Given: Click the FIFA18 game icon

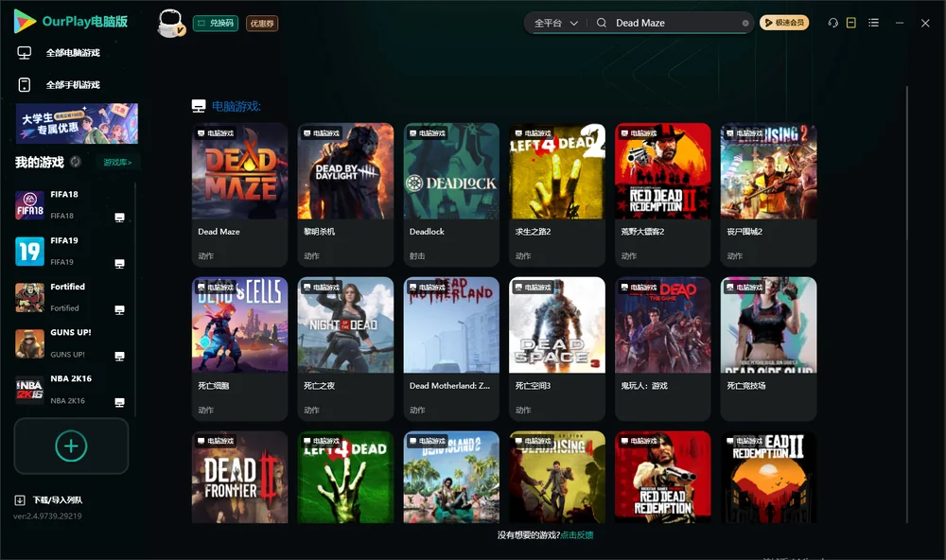Looking at the screenshot, I should pyautogui.click(x=29, y=205).
